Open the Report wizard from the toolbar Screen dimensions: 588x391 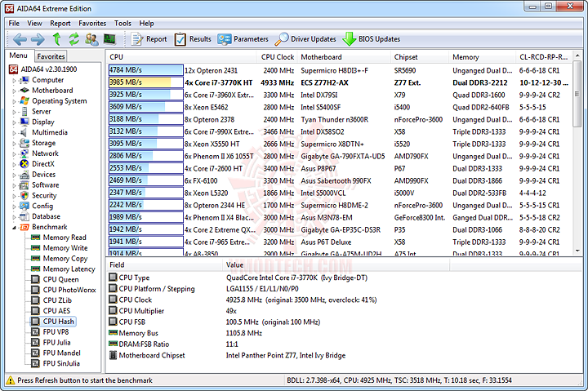[149, 39]
